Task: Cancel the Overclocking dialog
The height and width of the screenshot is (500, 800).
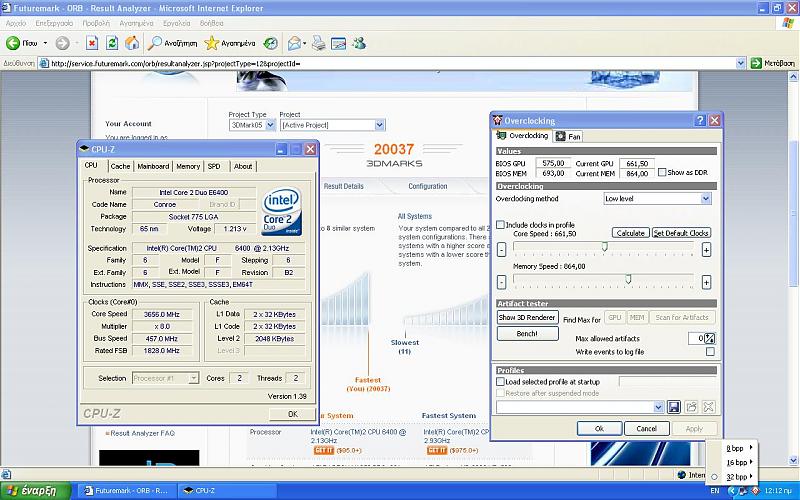Action: coord(646,429)
